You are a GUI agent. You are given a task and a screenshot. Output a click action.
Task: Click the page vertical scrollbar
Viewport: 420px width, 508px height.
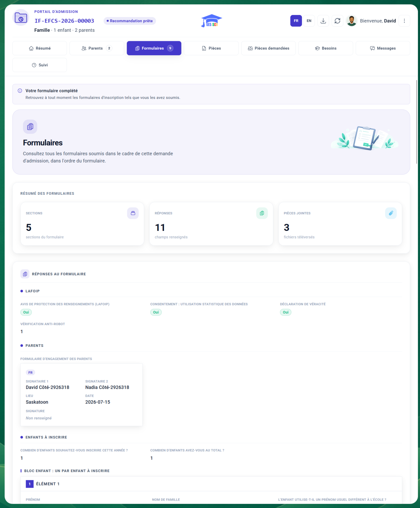click(417, 122)
